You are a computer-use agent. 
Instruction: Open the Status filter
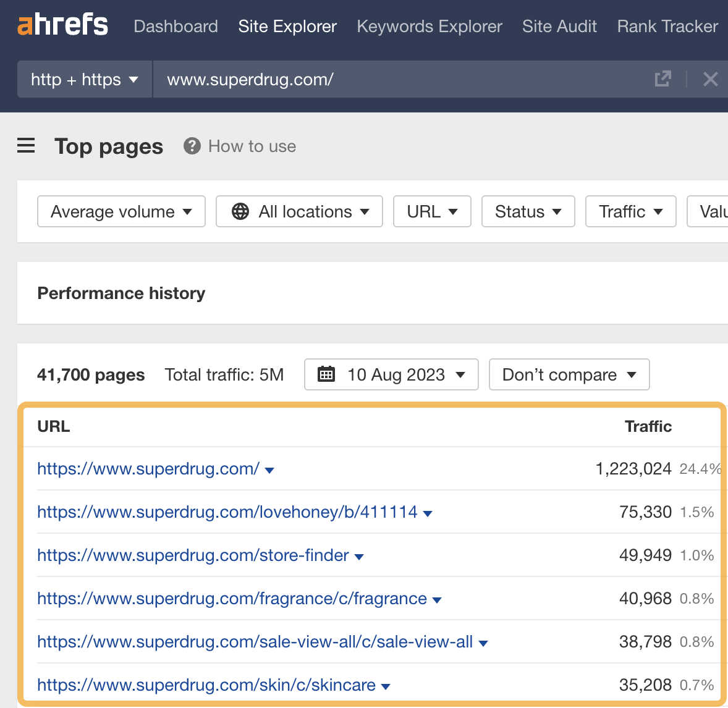pos(528,211)
